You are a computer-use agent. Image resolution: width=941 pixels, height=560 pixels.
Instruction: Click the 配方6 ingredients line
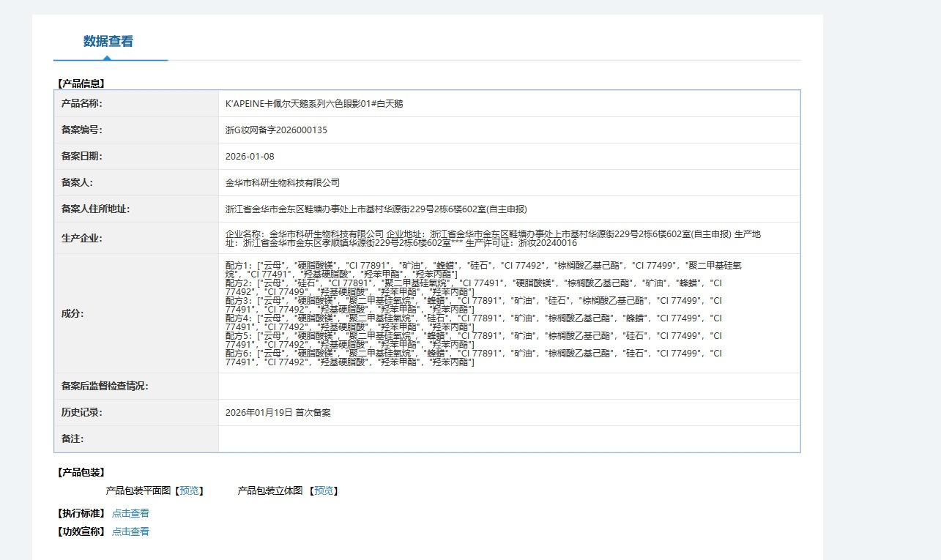(x=474, y=357)
